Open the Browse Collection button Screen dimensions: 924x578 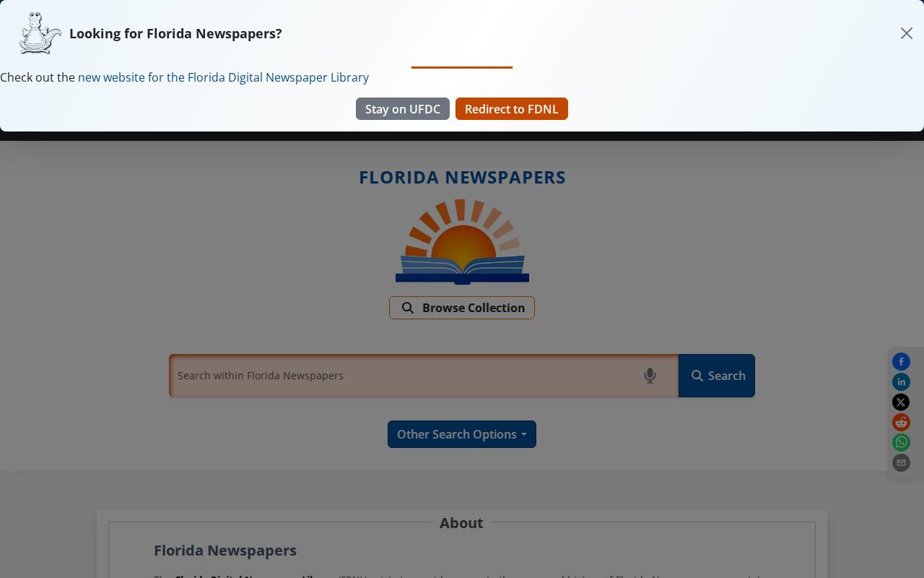[462, 308]
